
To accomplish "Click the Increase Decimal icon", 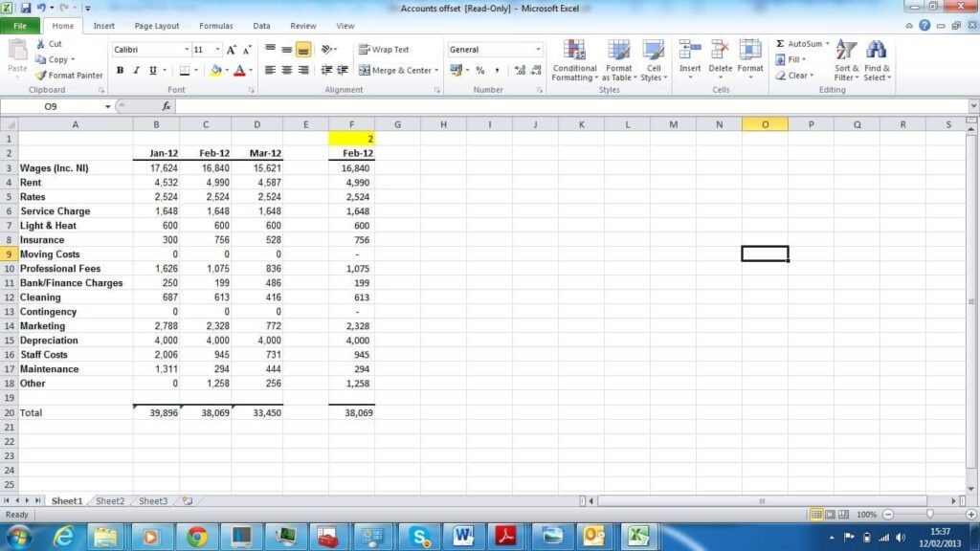I will tap(520, 70).
